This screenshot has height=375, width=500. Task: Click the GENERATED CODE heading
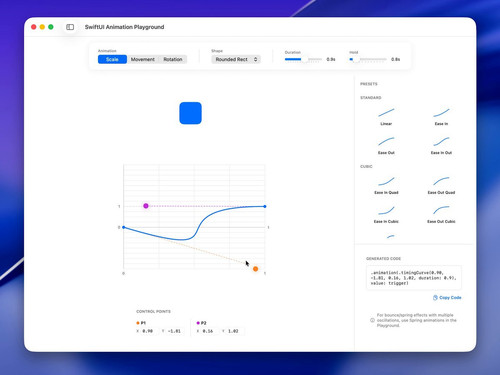click(383, 259)
